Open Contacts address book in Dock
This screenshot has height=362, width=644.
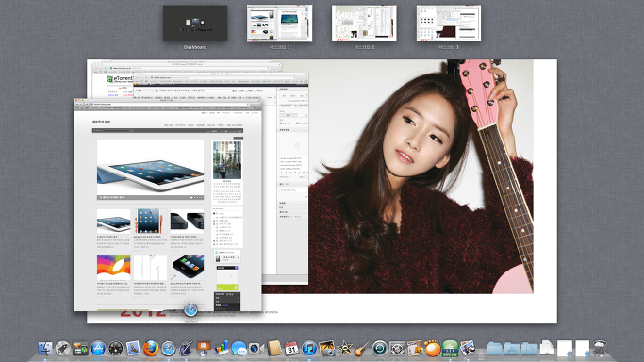[274, 349]
